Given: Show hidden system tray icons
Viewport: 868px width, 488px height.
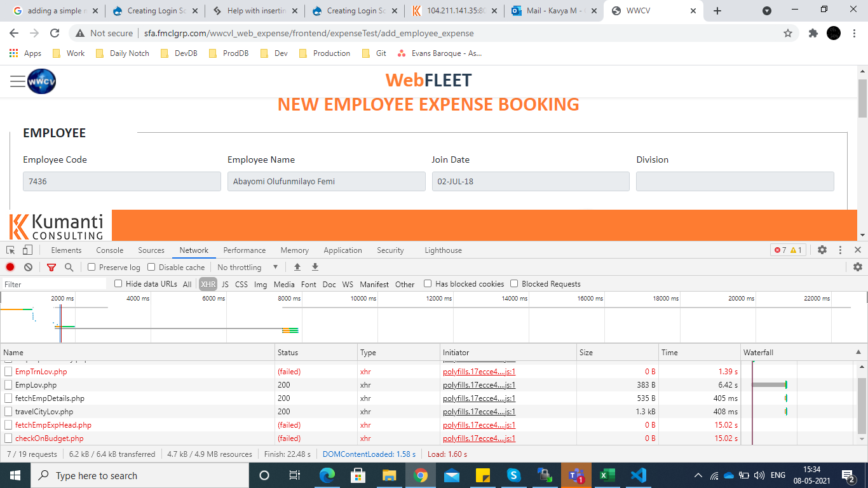Looking at the screenshot, I should [698, 475].
